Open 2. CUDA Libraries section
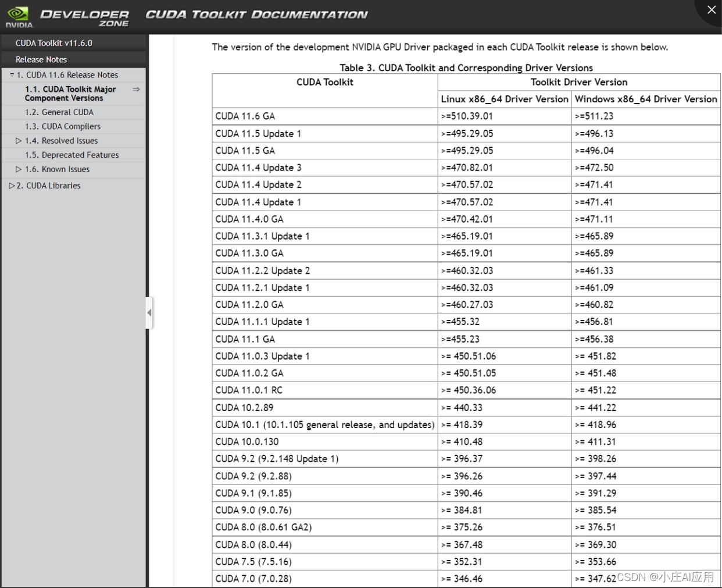The image size is (722, 588). 49,186
